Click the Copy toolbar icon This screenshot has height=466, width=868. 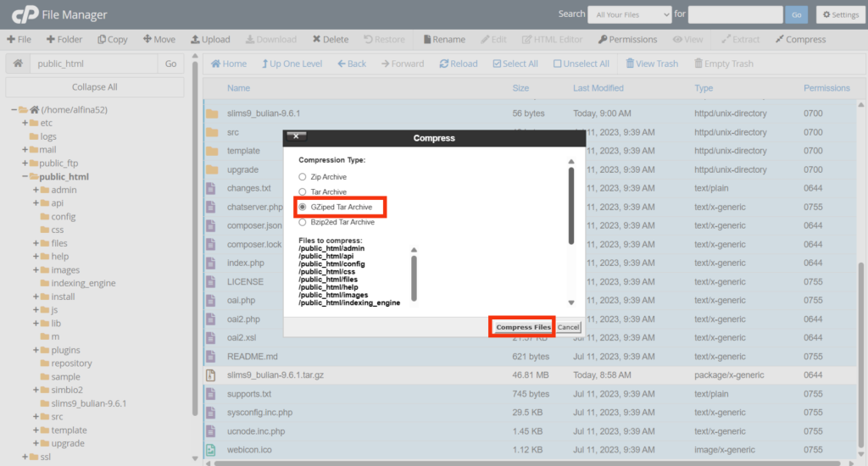click(x=103, y=39)
